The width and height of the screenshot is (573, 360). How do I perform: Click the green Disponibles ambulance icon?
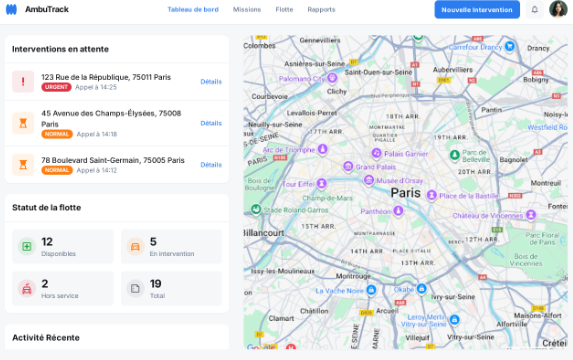tap(27, 246)
